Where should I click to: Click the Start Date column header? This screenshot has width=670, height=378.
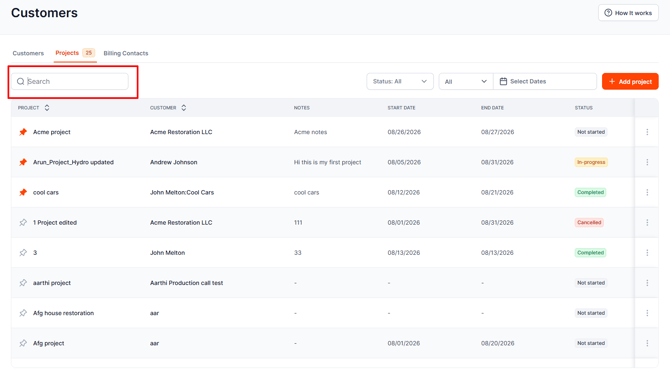pyautogui.click(x=401, y=108)
